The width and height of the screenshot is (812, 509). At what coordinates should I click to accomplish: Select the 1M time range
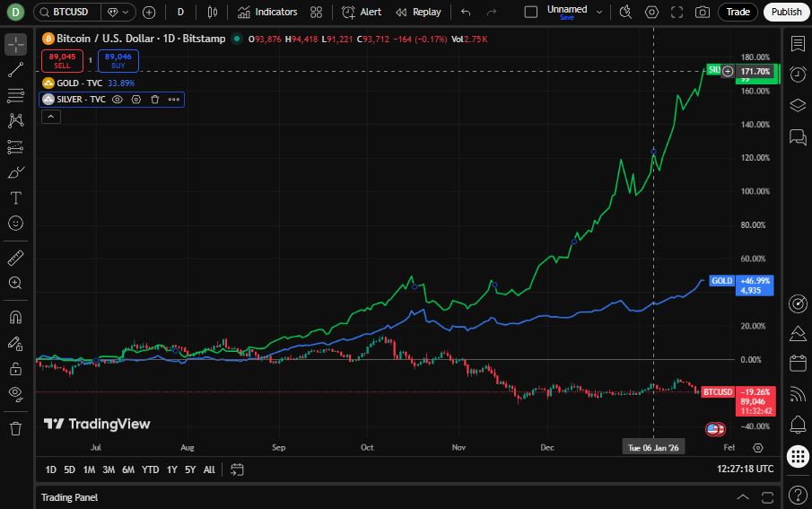pyautogui.click(x=89, y=470)
